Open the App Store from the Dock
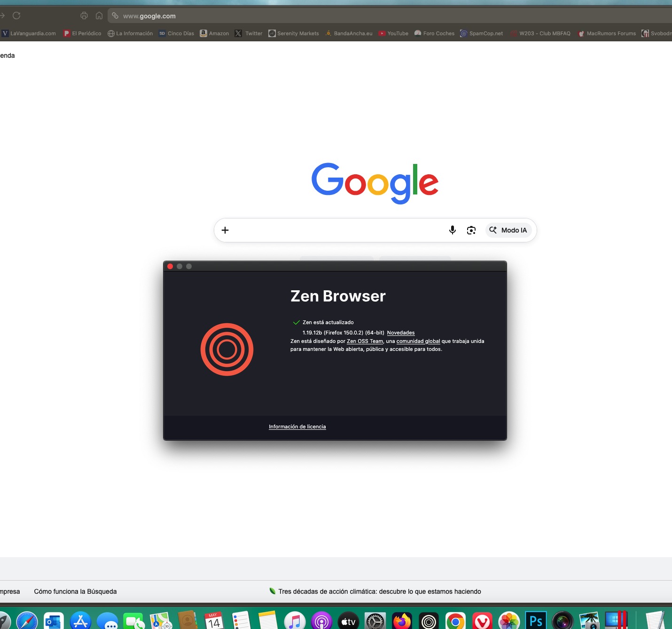The height and width of the screenshot is (629, 672). (x=80, y=621)
